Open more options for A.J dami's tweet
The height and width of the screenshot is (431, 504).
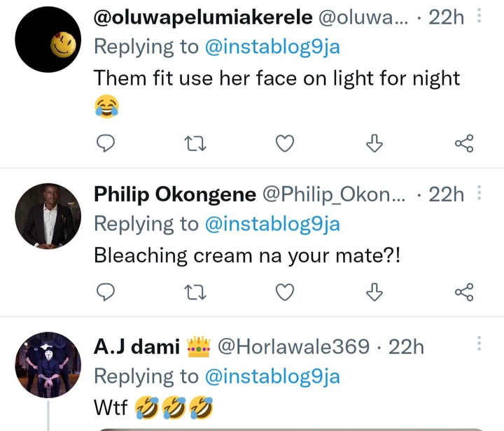pos(479,344)
